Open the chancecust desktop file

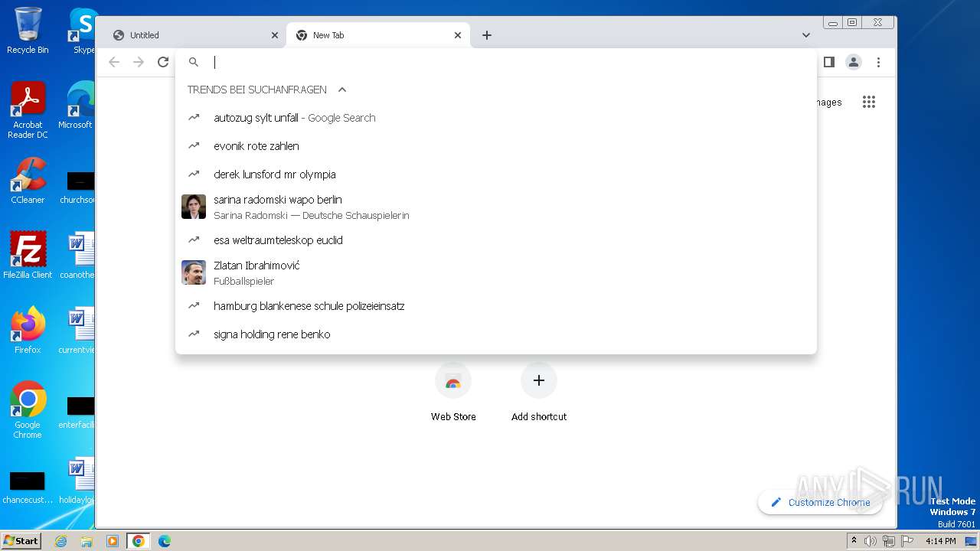click(28, 487)
